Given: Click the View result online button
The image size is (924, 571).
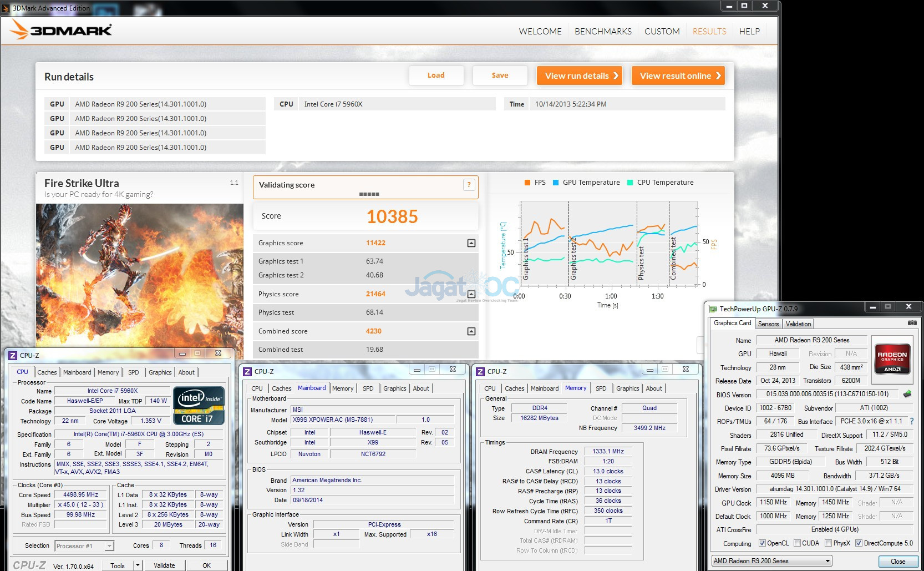Looking at the screenshot, I should coord(678,76).
